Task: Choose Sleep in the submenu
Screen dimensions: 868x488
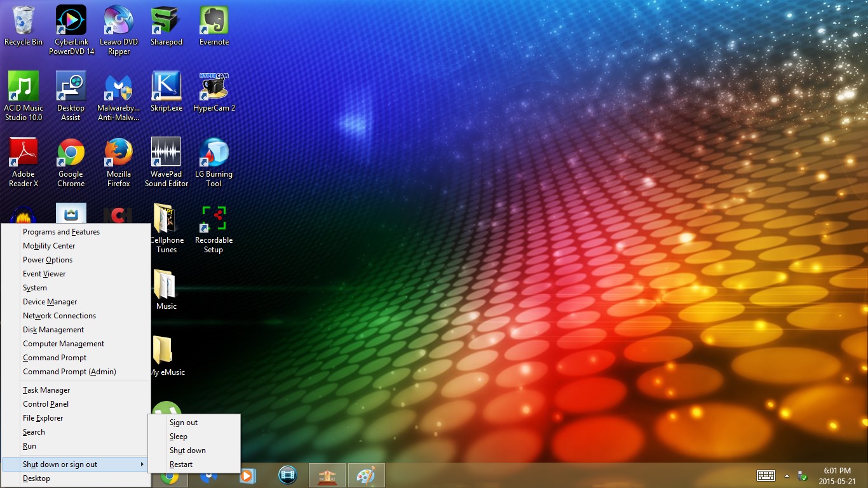Action: tap(194, 437)
